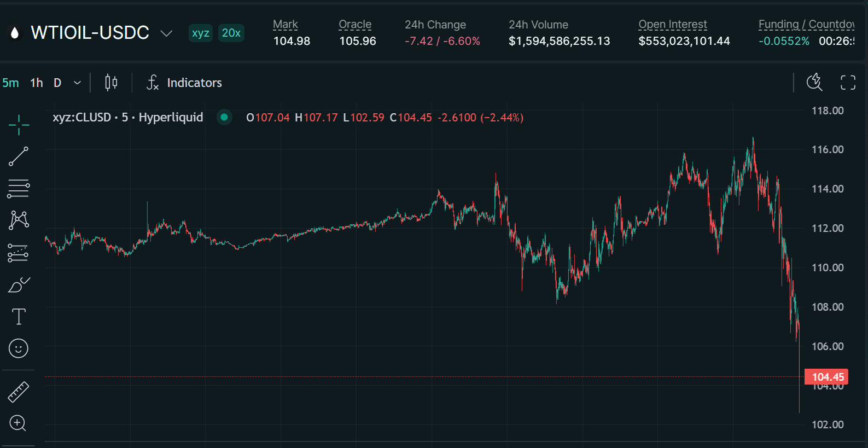868x448 pixels.
Task: Select the brush drawing tool
Action: pos(19,285)
